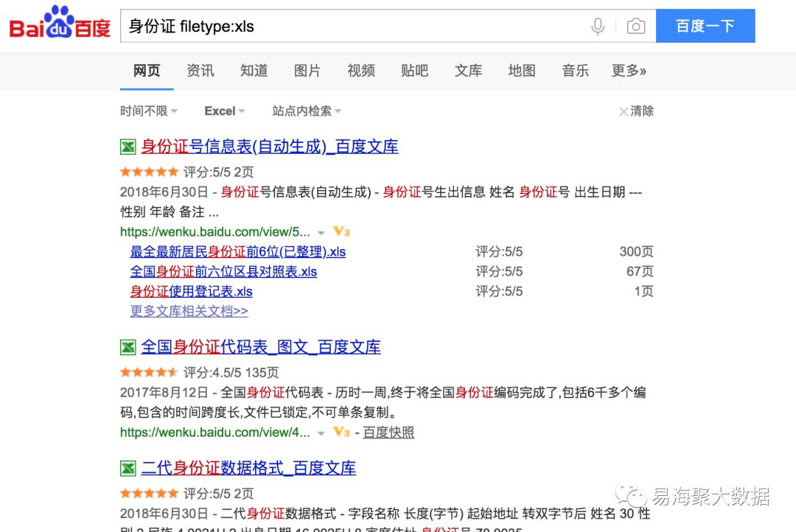
Task: Click star rating of 二代身份证数据格式 result
Action: point(149,493)
